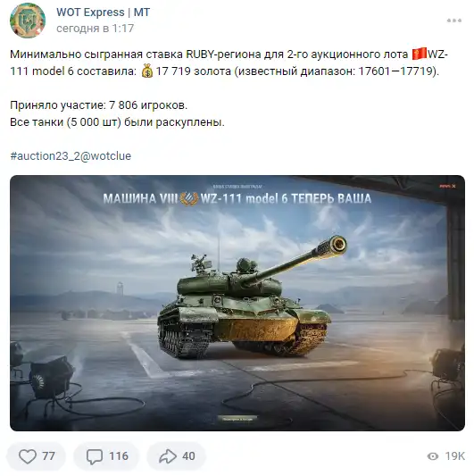
Task: Click the 19K views counter
Action: pyautogui.click(x=454, y=456)
